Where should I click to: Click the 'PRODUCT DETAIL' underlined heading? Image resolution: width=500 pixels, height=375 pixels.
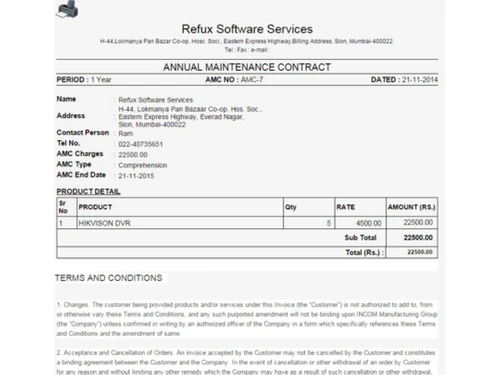(88, 192)
